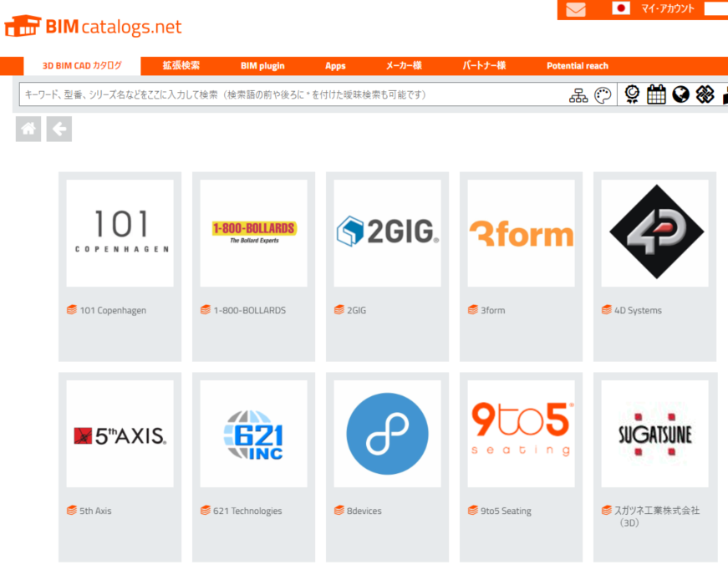Open the 5th Axis logo thumbnail
This screenshot has width=728, height=570.
[120, 434]
